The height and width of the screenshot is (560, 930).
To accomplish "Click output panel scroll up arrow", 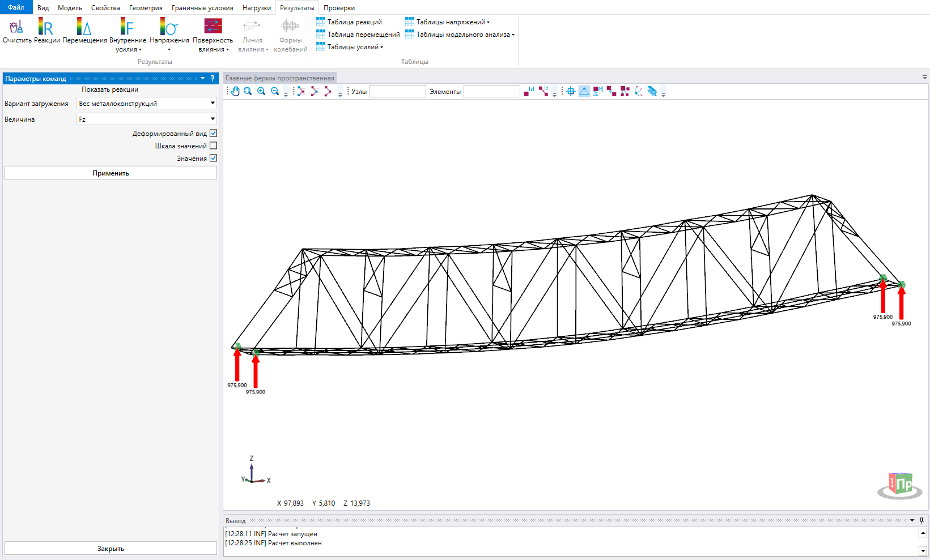I will (923, 532).
